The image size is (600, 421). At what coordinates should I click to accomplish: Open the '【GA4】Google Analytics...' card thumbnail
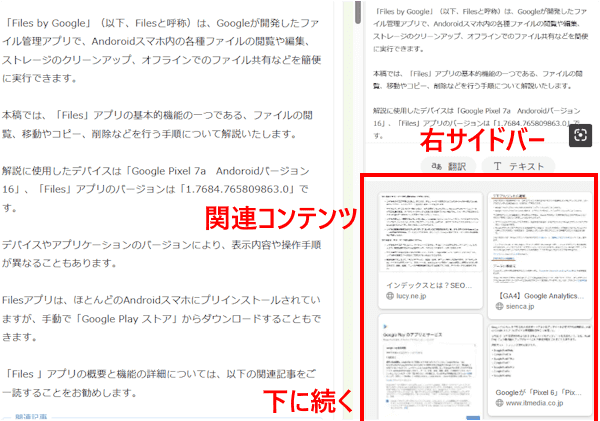[540, 238]
